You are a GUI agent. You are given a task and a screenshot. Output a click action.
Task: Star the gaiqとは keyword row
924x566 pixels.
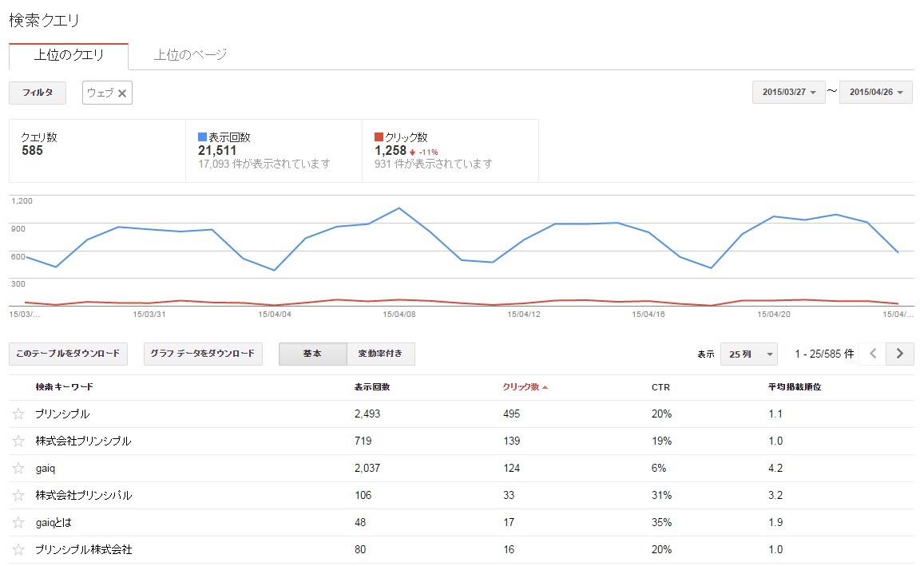point(19,523)
